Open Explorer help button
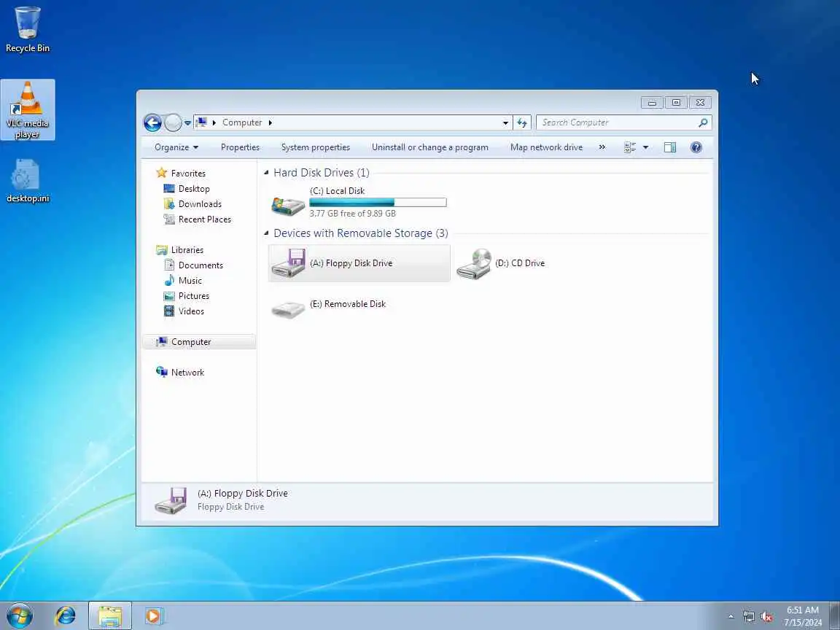 click(696, 147)
